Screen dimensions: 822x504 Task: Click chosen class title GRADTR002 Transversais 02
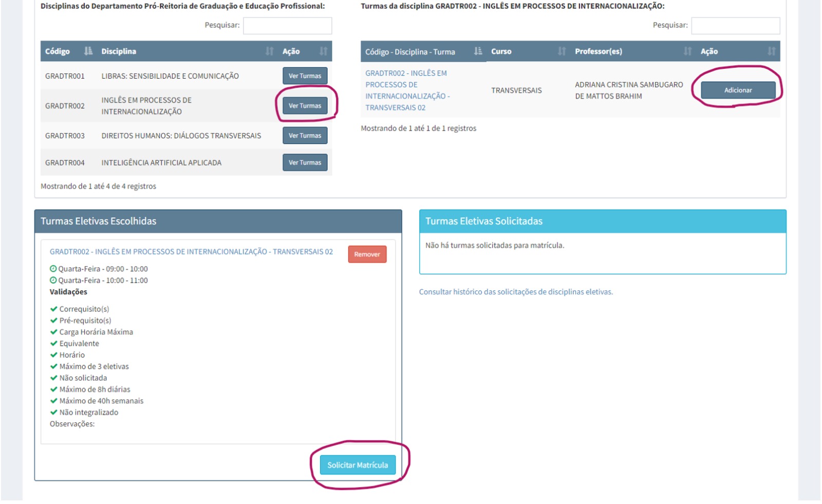click(x=191, y=252)
